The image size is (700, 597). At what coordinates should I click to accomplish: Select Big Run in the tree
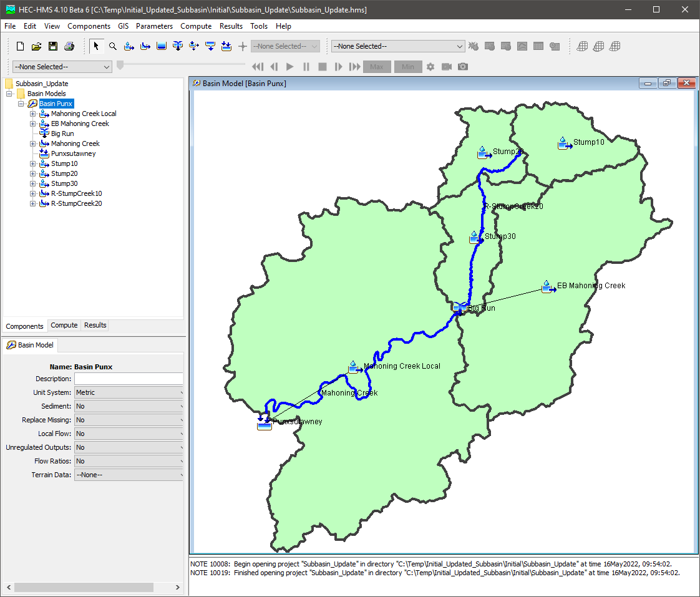[62, 133]
